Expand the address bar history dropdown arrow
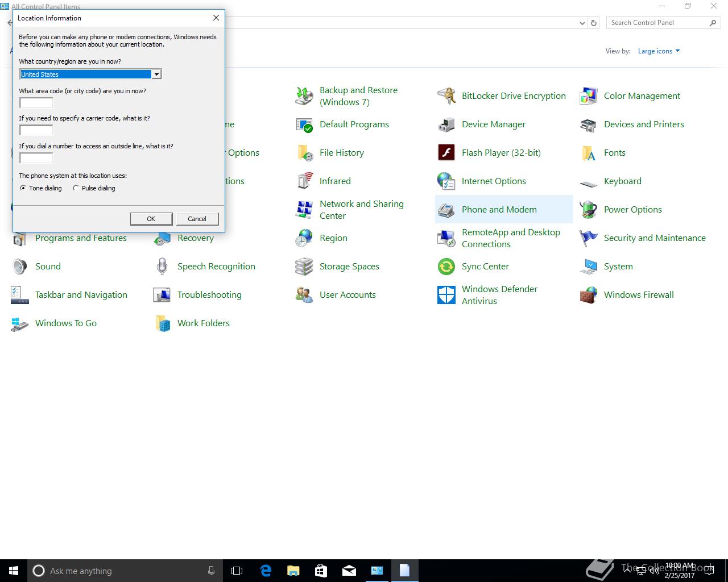The image size is (728, 582). coord(582,23)
